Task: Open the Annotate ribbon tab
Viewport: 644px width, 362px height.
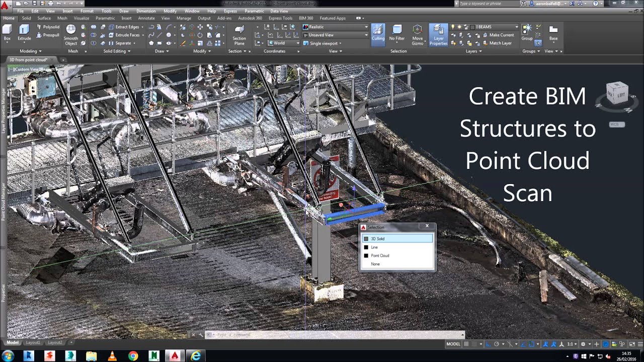Action: [x=146, y=18]
